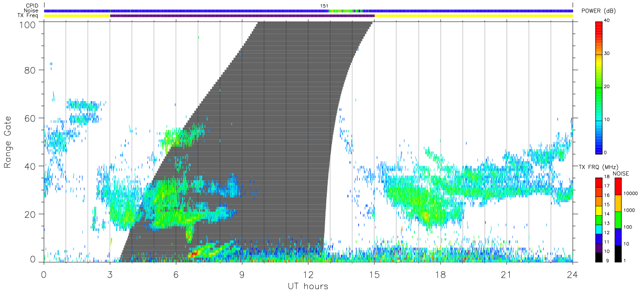
Task: Click the orange 1000 swatch in NOISE legend
Action: coord(617,203)
